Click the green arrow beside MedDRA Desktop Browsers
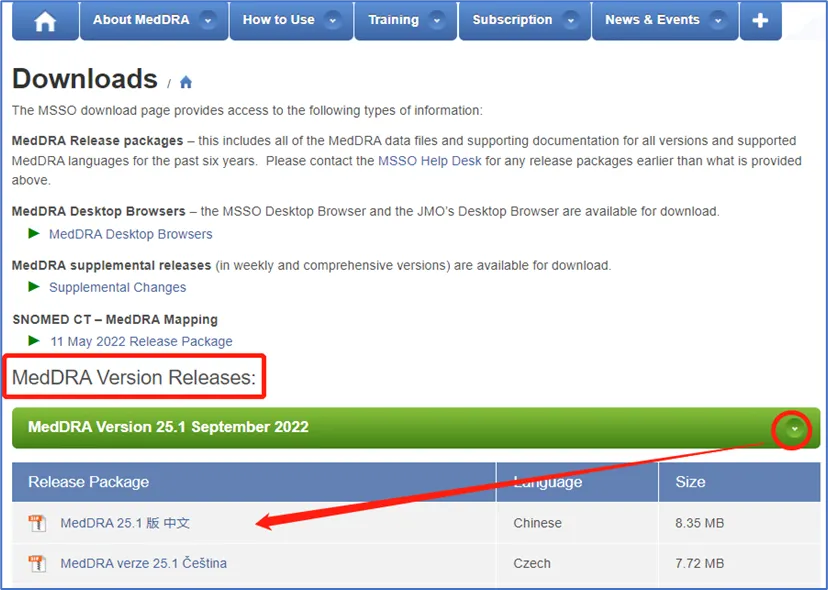Image resolution: width=828 pixels, height=590 pixels. pyautogui.click(x=34, y=233)
